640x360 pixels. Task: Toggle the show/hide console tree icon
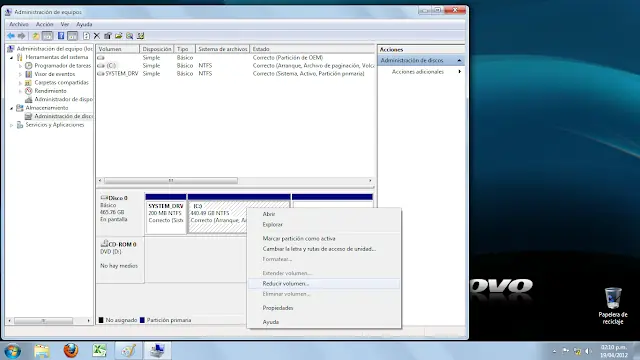click(x=47, y=36)
